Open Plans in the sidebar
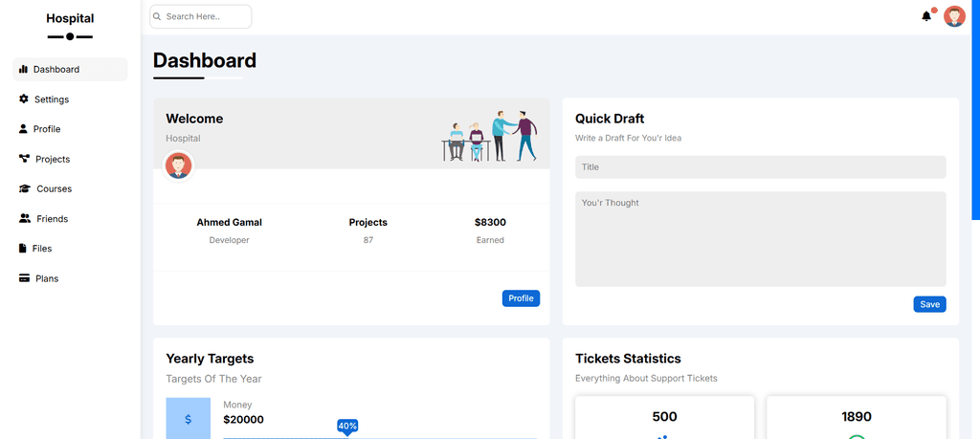This screenshot has height=439, width=980. click(x=70, y=278)
